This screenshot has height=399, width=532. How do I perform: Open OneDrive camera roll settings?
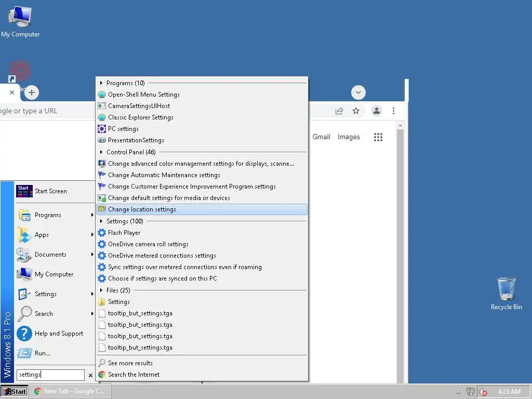pyautogui.click(x=202, y=244)
